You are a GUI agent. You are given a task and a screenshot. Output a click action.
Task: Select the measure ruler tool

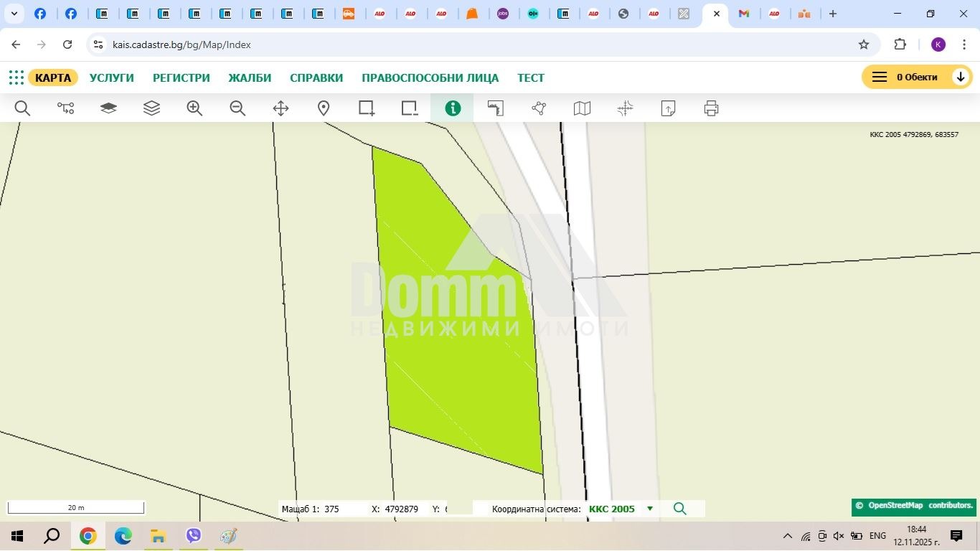point(496,108)
